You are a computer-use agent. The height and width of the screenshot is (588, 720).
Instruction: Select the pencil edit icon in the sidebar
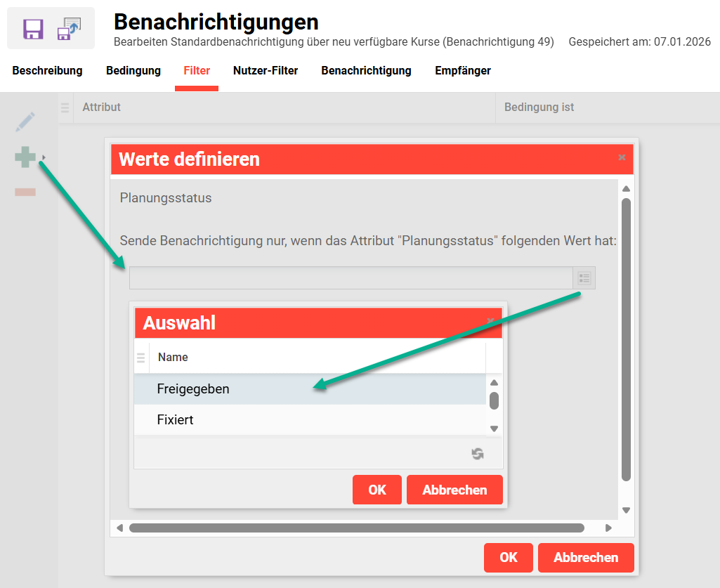point(25,122)
